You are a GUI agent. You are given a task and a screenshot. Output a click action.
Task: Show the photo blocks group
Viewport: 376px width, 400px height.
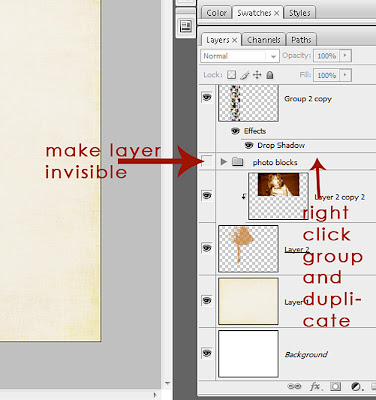coord(207,162)
